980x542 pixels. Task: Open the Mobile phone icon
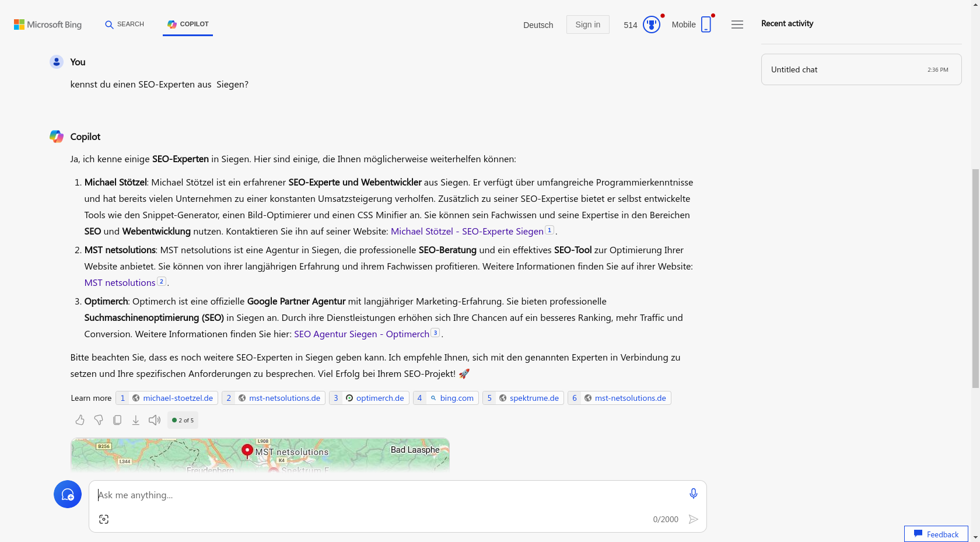706,25
